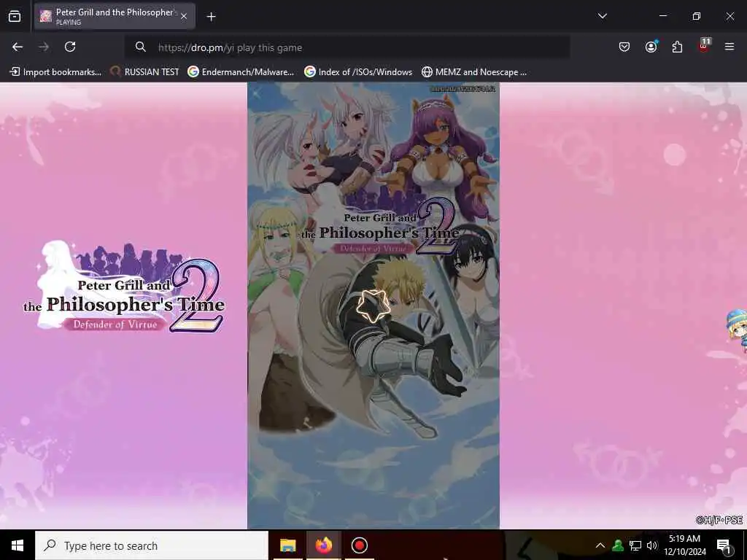Switch to Peter Grill and the Philosopher's tab
The image size is (747, 560).
pyautogui.click(x=115, y=17)
